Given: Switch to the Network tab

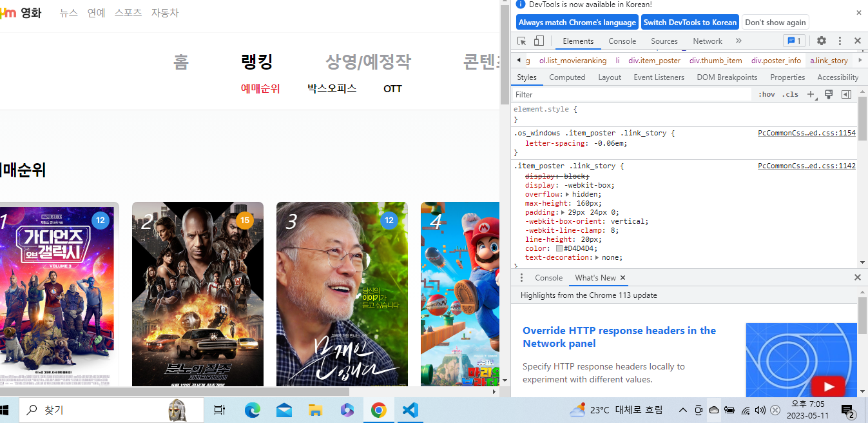Looking at the screenshot, I should (708, 41).
